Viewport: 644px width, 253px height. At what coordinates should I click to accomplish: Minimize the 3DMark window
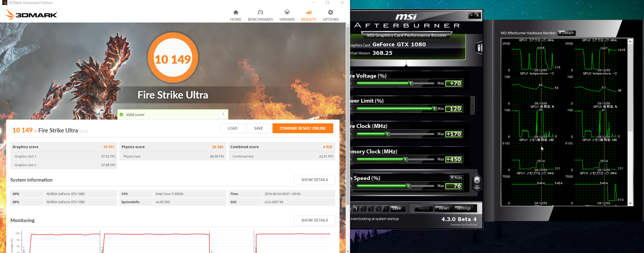pos(313,3)
